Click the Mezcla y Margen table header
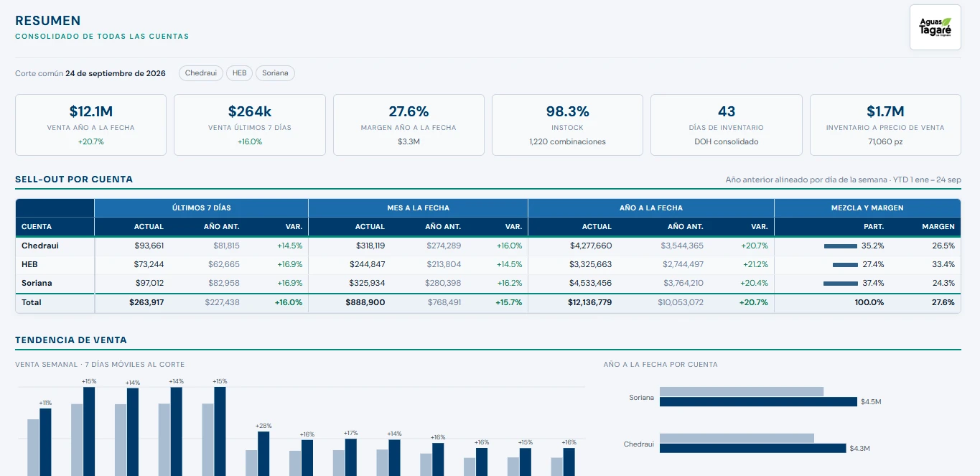This screenshot has height=476, width=980. tap(867, 208)
